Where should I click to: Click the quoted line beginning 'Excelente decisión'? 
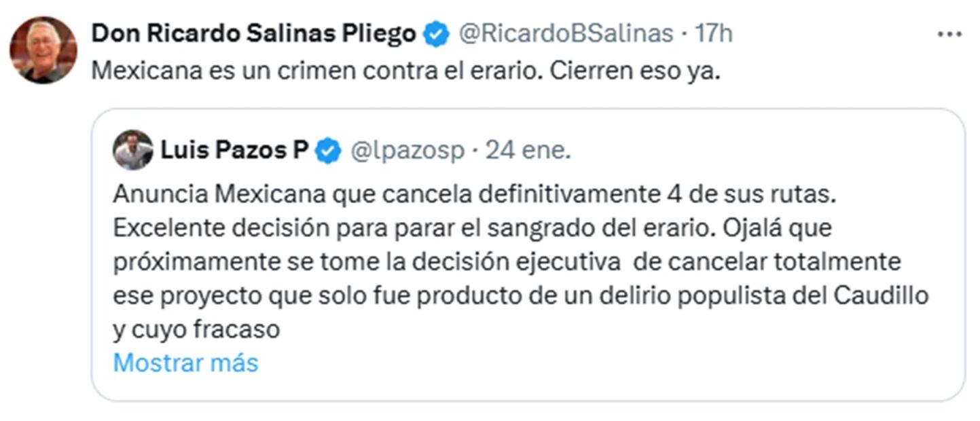pyautogui.click(x=471, y=228)
